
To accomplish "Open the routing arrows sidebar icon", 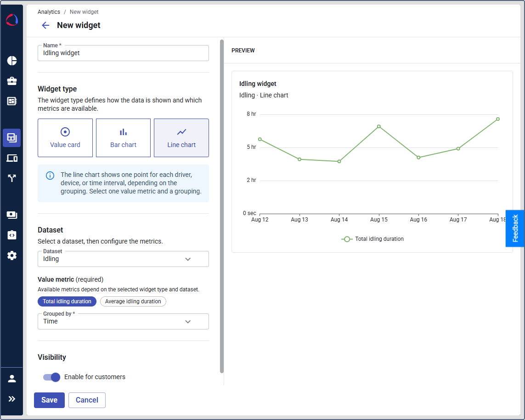I will click(12, 178).
